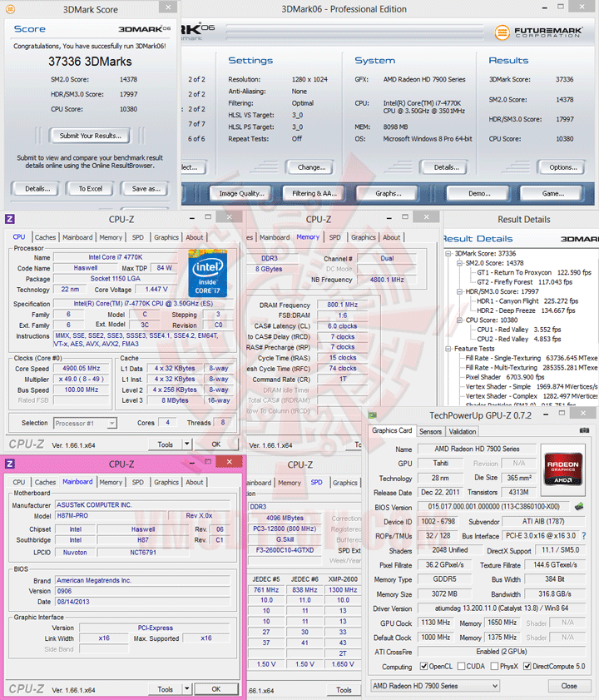Screen dimensions: 599x700
Task: Click the Bus Interface question mark icon
Action: click(x=584, y=535)
